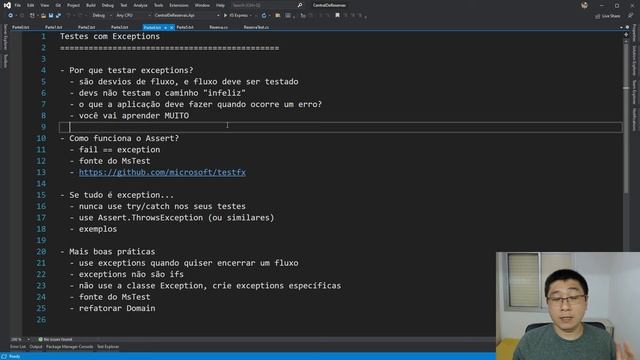Open the Error List panel tab
This screenshot has height=360, width=640.
[x=18, y=347]
